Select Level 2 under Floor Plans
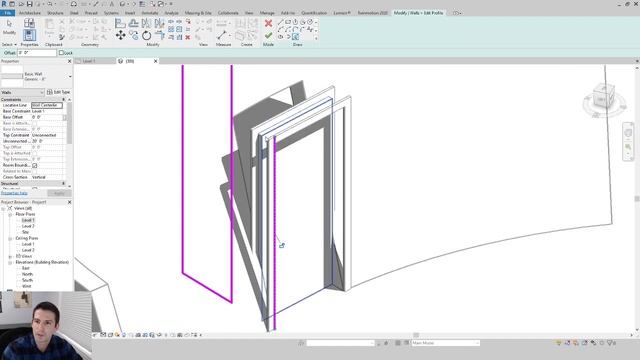This screenshot has height=360, width=640. tap(28, 226)
